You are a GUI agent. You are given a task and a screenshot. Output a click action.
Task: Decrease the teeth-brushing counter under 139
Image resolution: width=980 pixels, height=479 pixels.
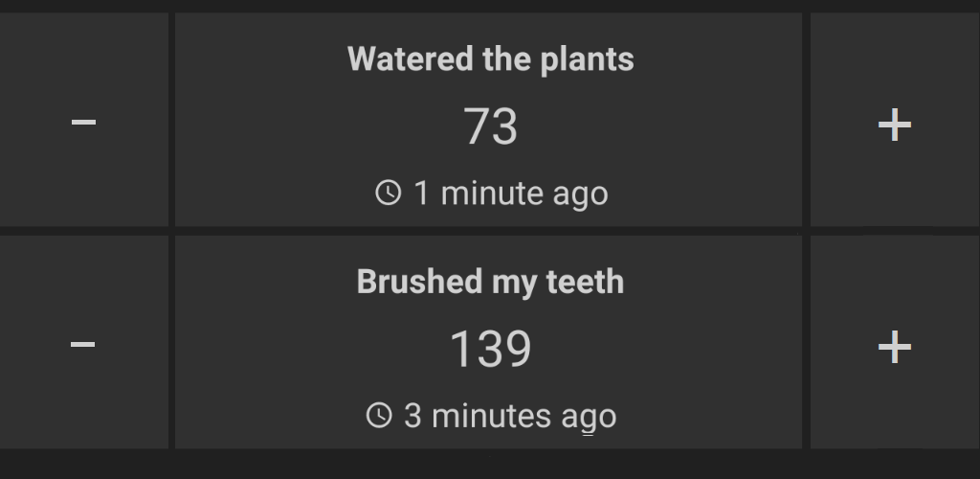[83, 344]
